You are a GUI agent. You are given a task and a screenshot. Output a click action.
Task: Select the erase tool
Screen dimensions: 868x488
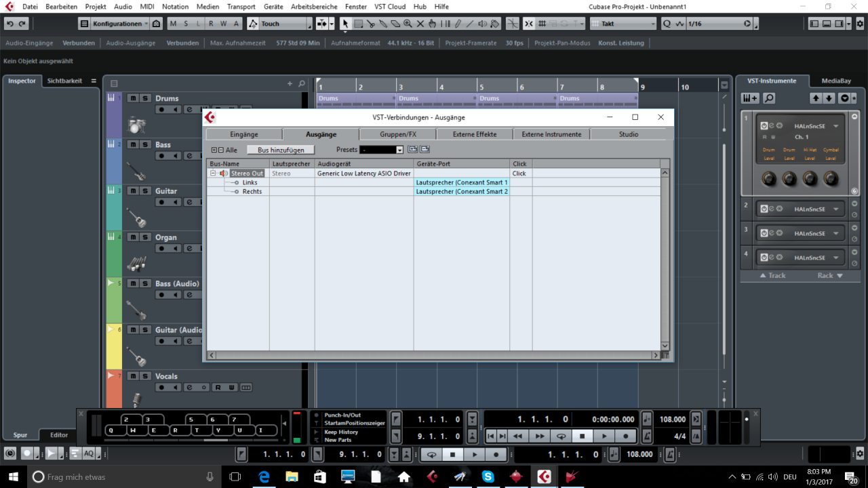pos(395,24)
